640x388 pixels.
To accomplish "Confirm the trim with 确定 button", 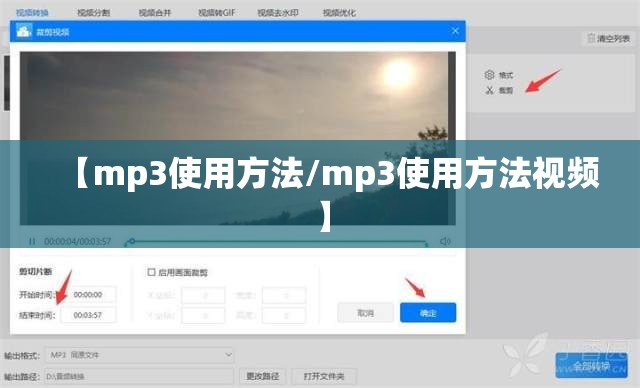I will (428, 313).
